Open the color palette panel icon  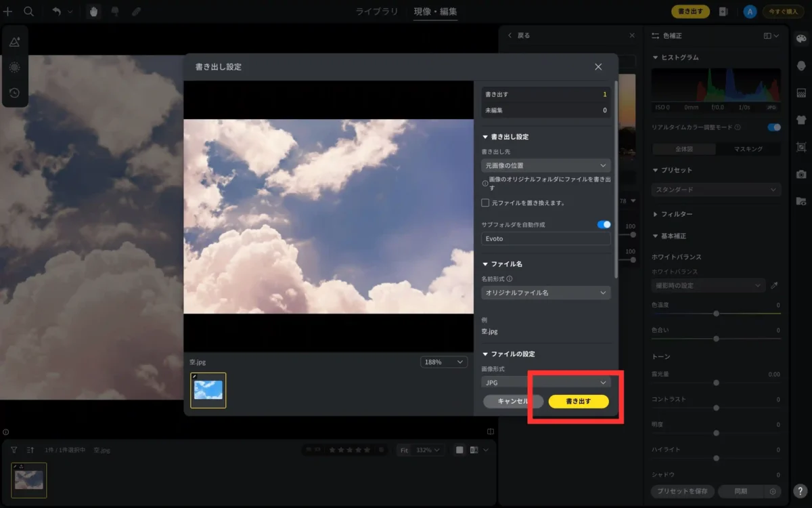[801, 39]
